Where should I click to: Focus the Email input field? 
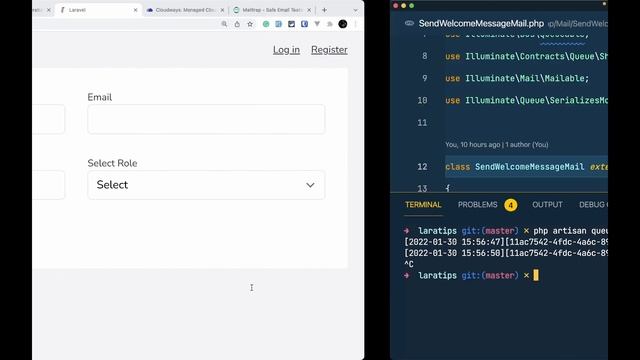point(206,119)
